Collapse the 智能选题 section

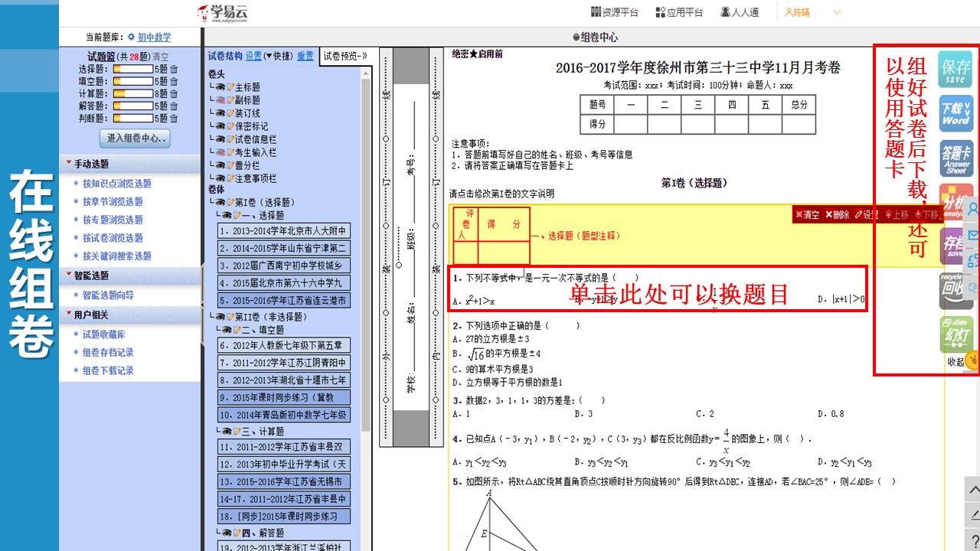point(69,275)
